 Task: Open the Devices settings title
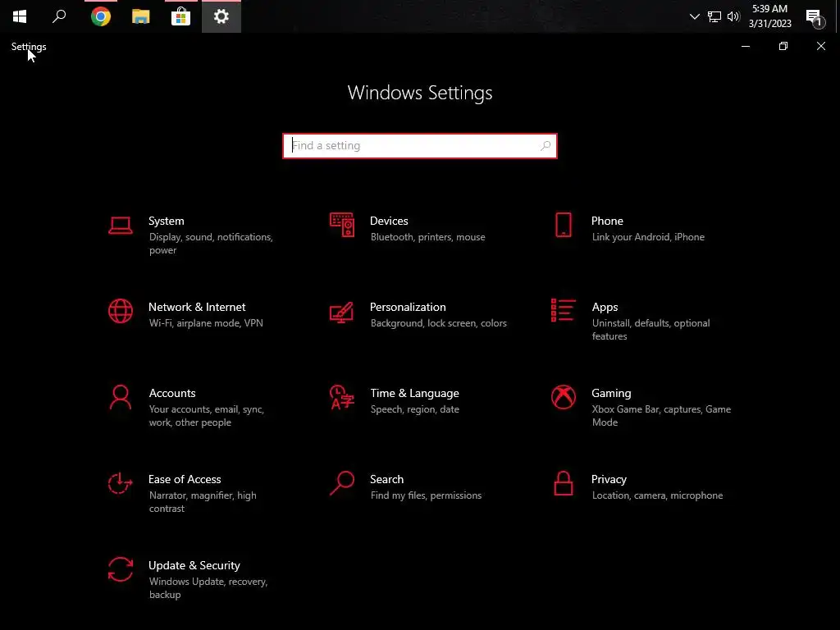[389, 221]
